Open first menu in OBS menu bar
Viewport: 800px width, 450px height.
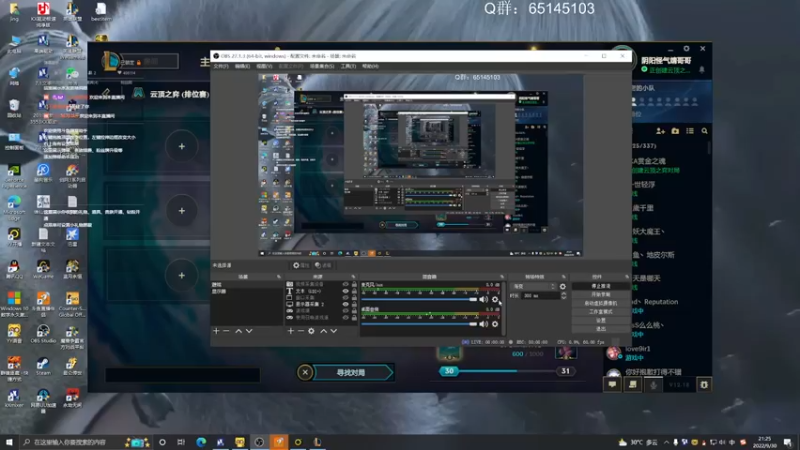tap(221, 66)
